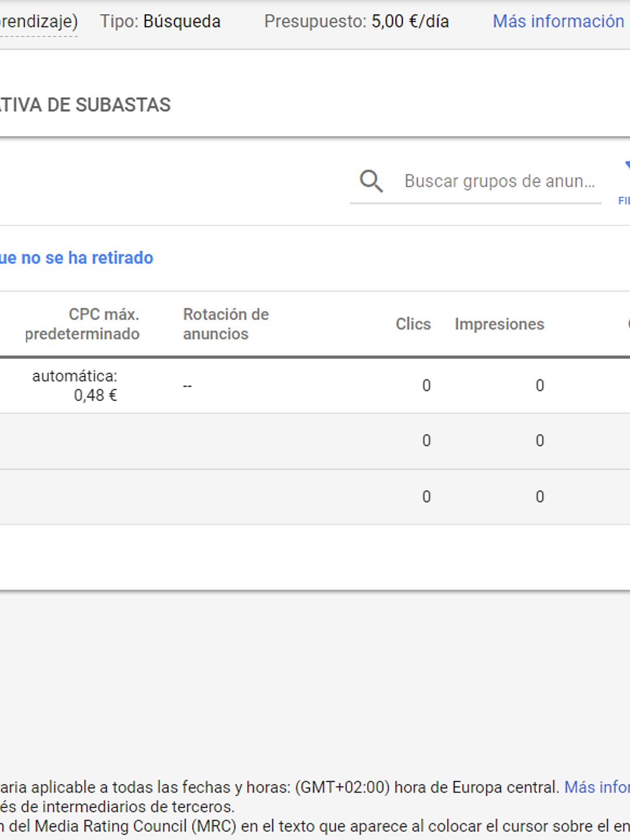Select the "--" ad rotation cell
Image resolution: width=630 pixels, height=840 pixels.
point(187,386)
